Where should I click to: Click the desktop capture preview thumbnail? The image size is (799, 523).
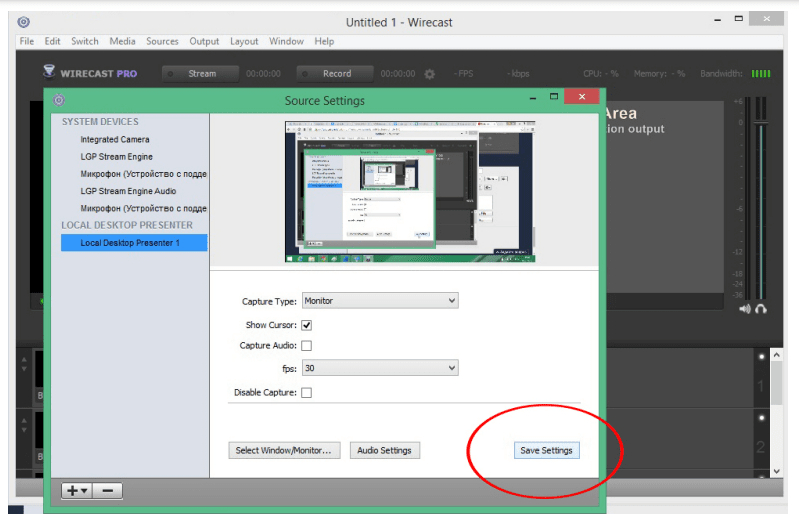pyautogui.click(x=410, y=192)
